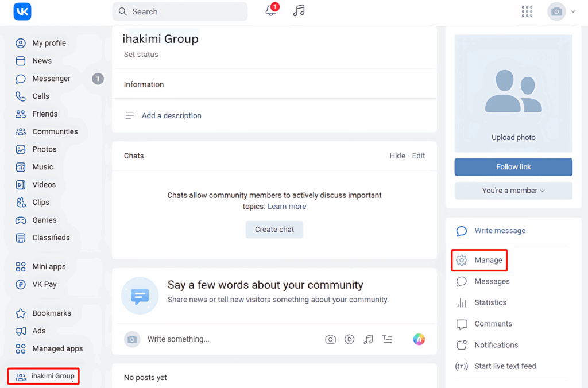Go to Communities in the sidebar

[x=55, y=131]
